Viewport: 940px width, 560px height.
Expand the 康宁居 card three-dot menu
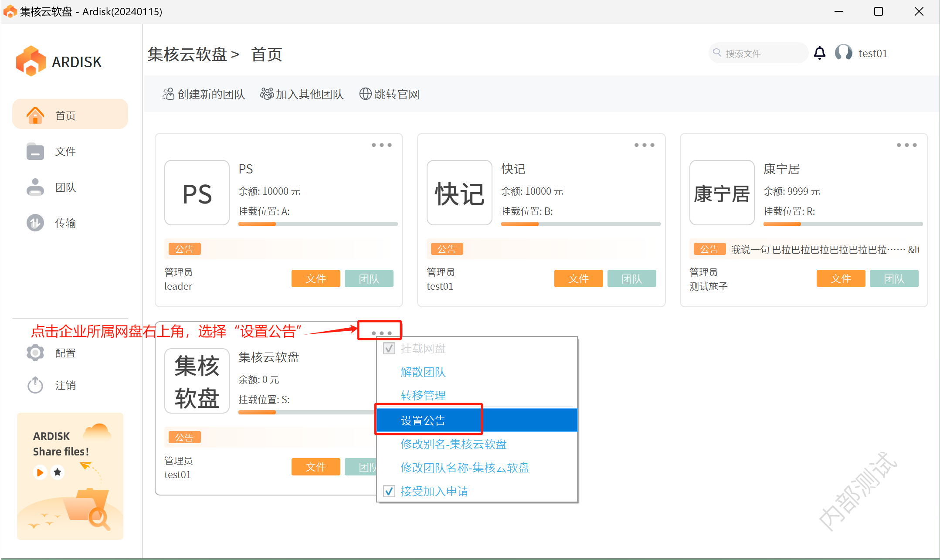pyautogui.click(x=906, y=145)
